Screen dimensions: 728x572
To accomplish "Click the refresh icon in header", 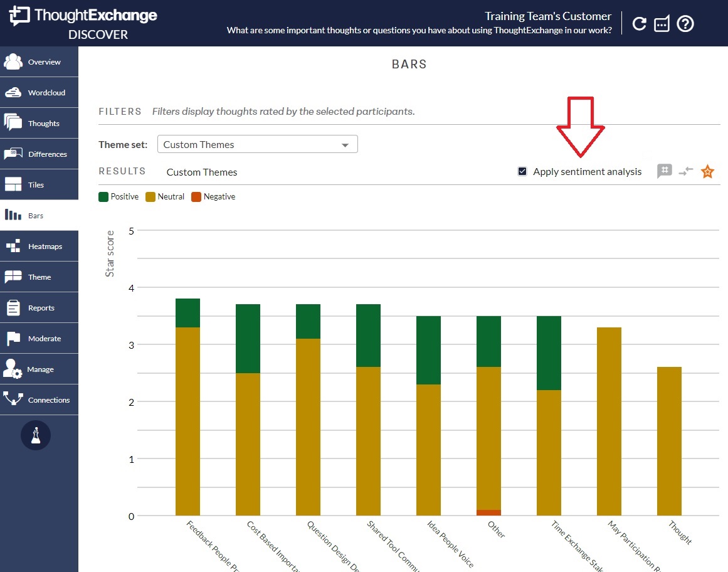I will click(640, 24).
